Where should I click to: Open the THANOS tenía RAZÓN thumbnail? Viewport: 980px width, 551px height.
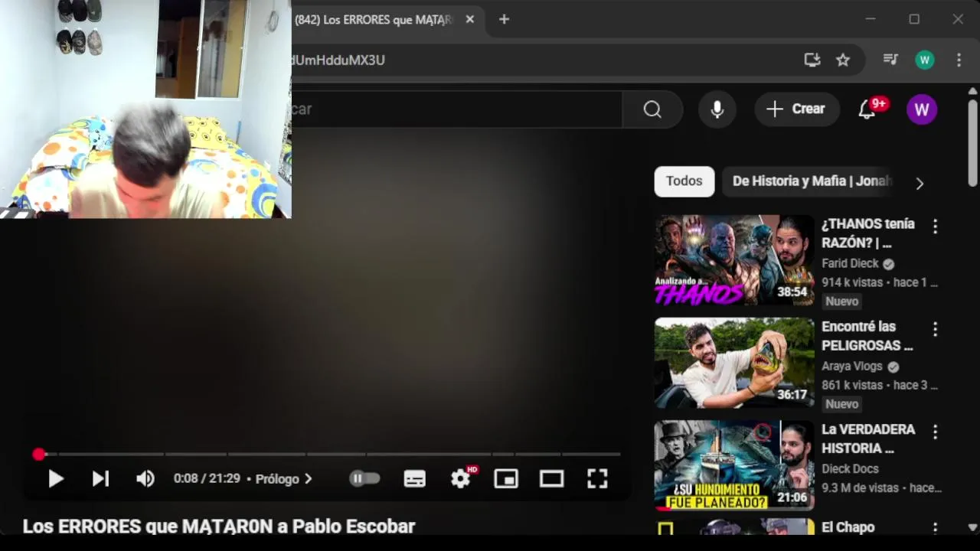(x=734, y=260)
